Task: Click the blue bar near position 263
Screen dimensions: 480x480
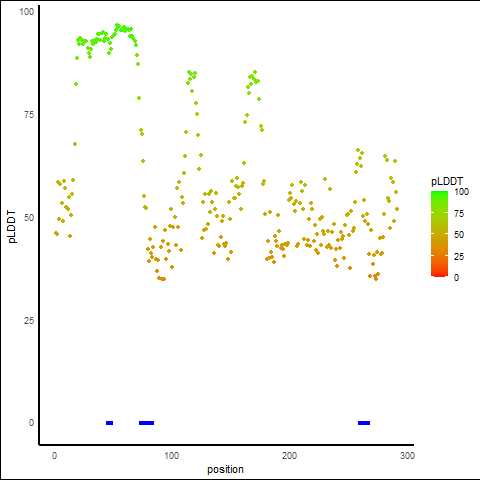Action: pos(364,423)
